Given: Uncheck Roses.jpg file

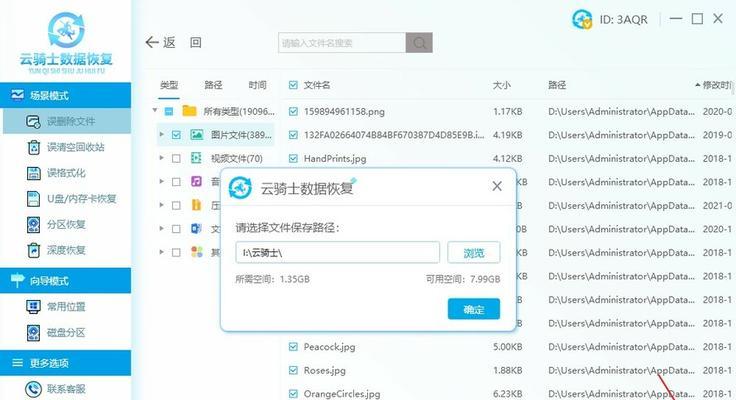Looking at the screenshot, I should [293, 370].
